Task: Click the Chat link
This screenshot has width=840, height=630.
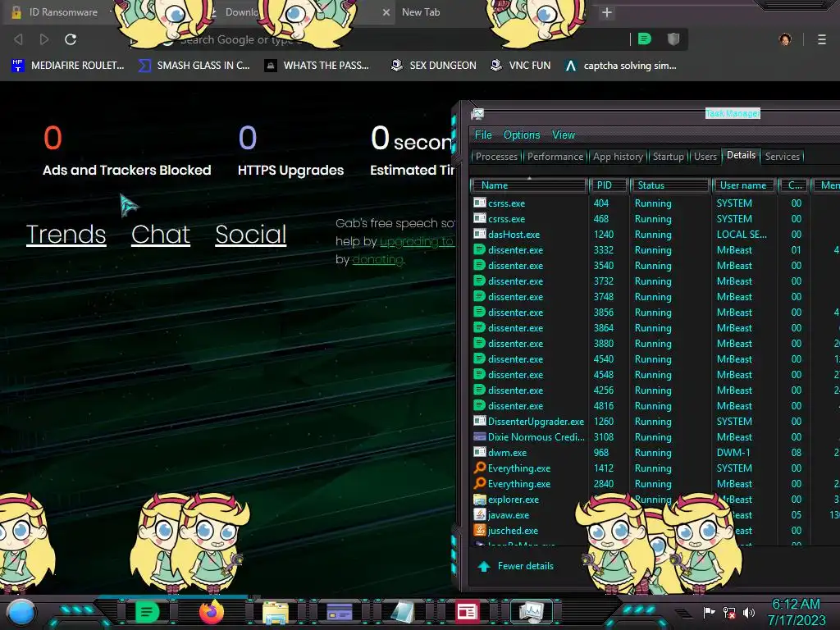Action: (161, 235)
